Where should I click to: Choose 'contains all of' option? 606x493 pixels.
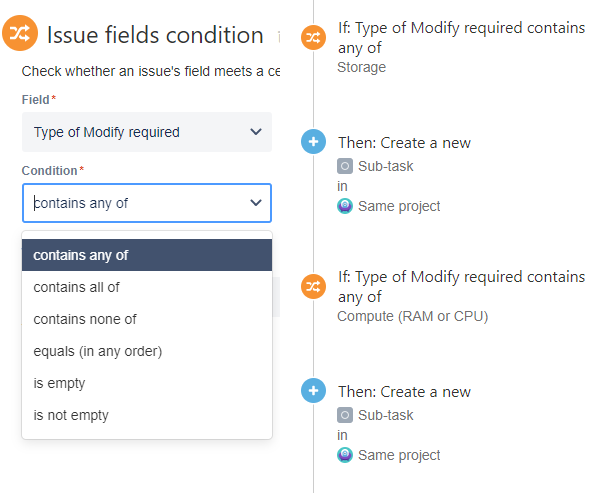click(x=147, y=287)
